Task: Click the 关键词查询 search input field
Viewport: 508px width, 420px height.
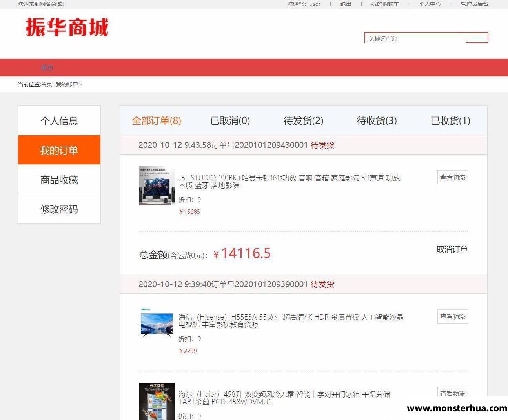Action: (x=415, y=38)
